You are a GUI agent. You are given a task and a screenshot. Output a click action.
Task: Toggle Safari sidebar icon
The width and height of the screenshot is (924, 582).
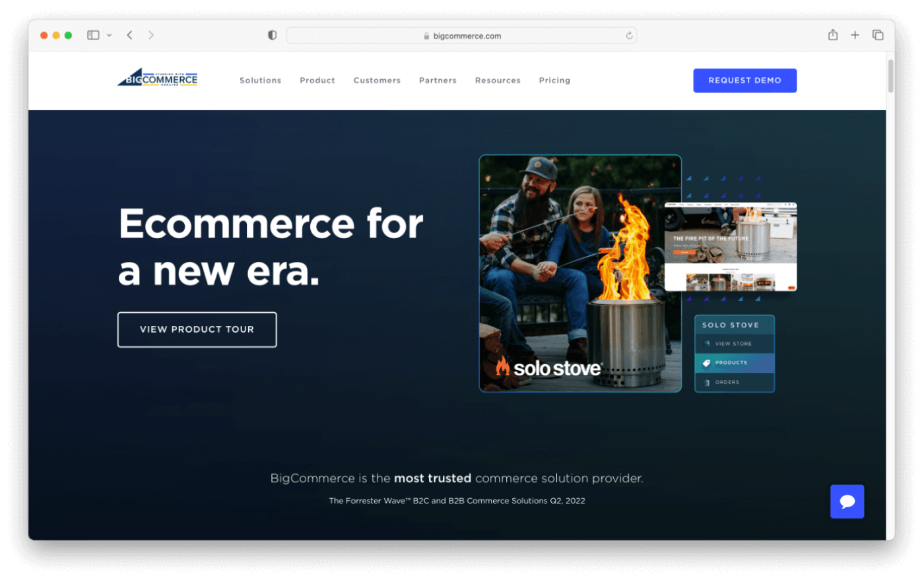point(93,35)
